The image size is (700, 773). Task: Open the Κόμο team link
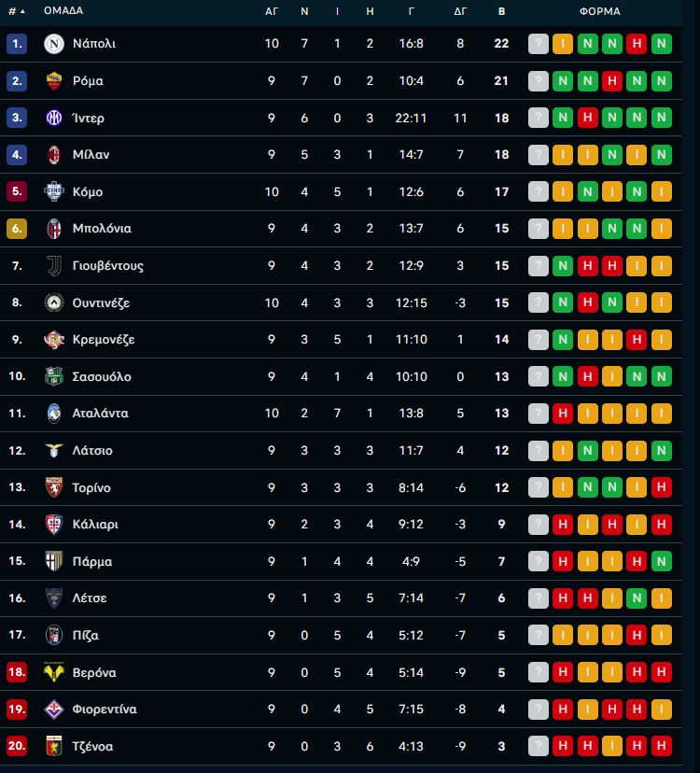point(88,192)
